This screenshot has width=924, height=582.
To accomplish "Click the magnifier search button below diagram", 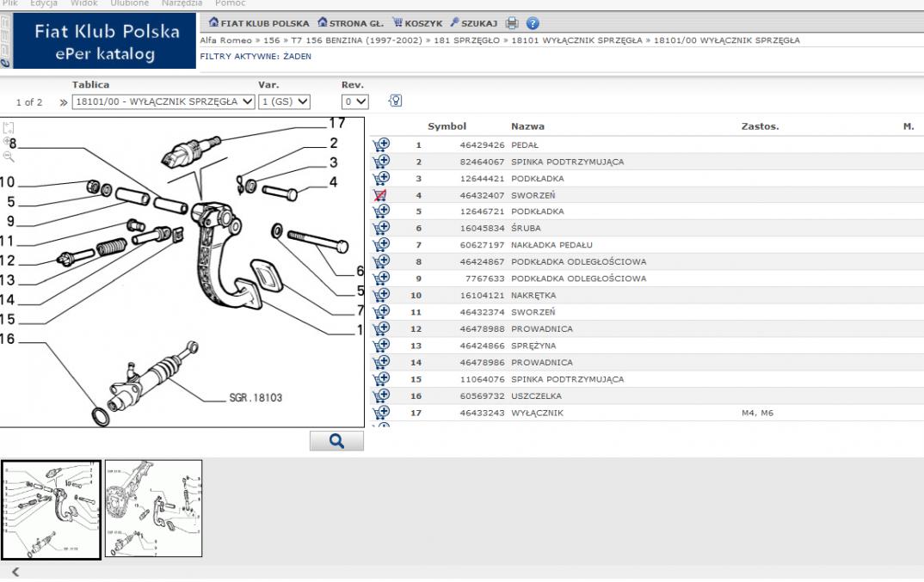I will point(336,441).
